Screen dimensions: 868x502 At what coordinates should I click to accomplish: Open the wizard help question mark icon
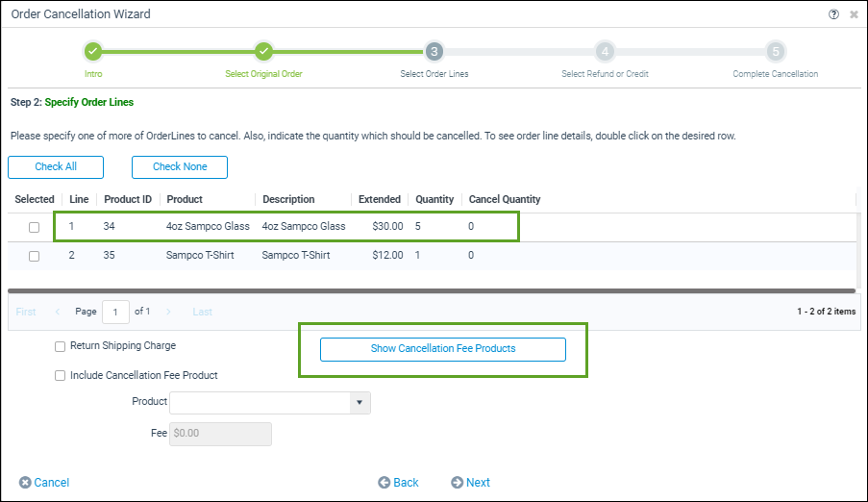click(833, 14)
